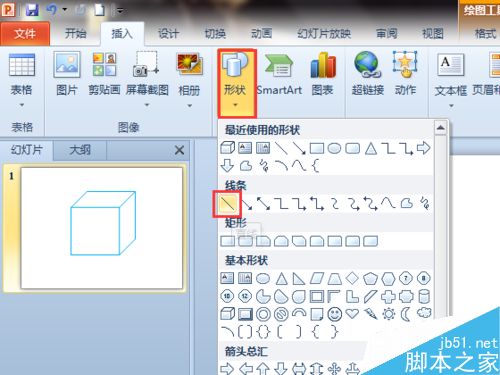Choose the moon shape in 基本形状
This screenshot has width=500, height=375.
tap(406, 314)
